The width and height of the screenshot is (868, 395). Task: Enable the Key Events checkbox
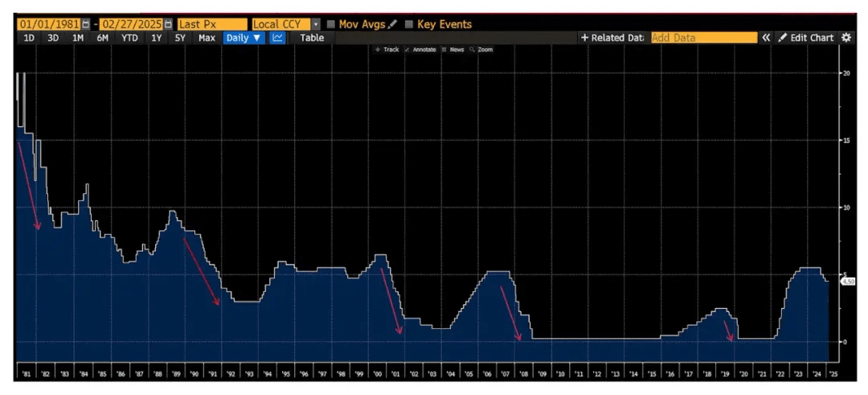pyautogui.click(x=409, y=24)
